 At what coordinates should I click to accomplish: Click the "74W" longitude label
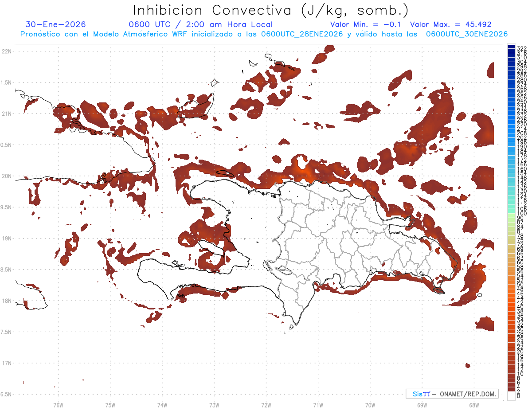click(x=162, y=405)
